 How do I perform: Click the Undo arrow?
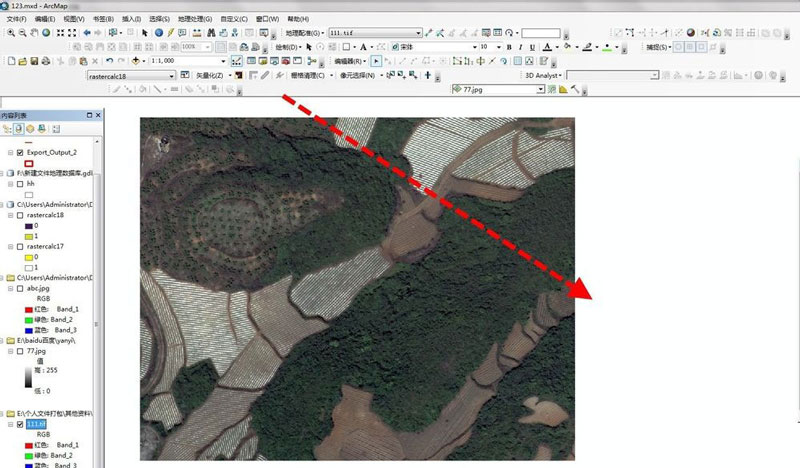pos(108,61)
